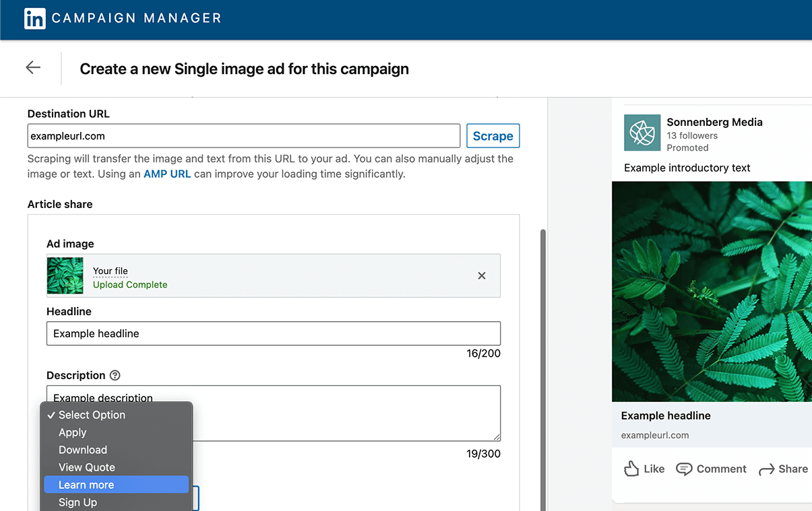Image resolution: width=812 pixels, height=511 pixels.
Task: Click the Sonnenberg Media company name
Action: [714, 122]
